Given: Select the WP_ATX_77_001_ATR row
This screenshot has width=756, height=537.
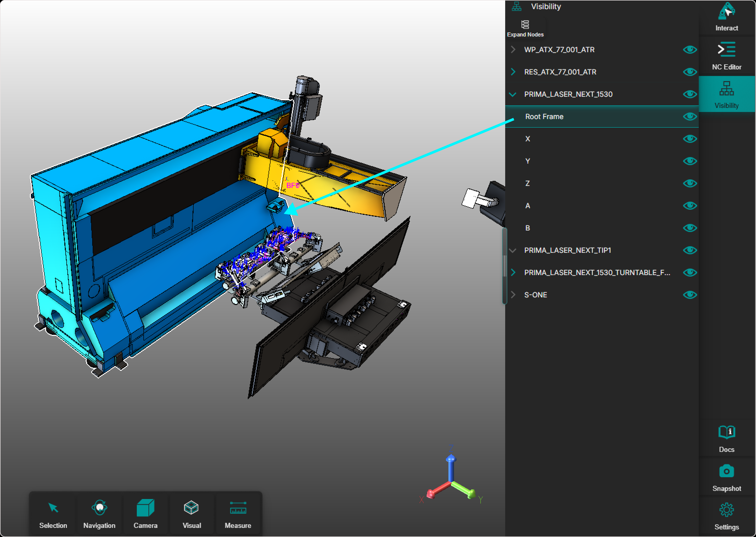Looking at the screenshot, I should [x=601, y=50].
